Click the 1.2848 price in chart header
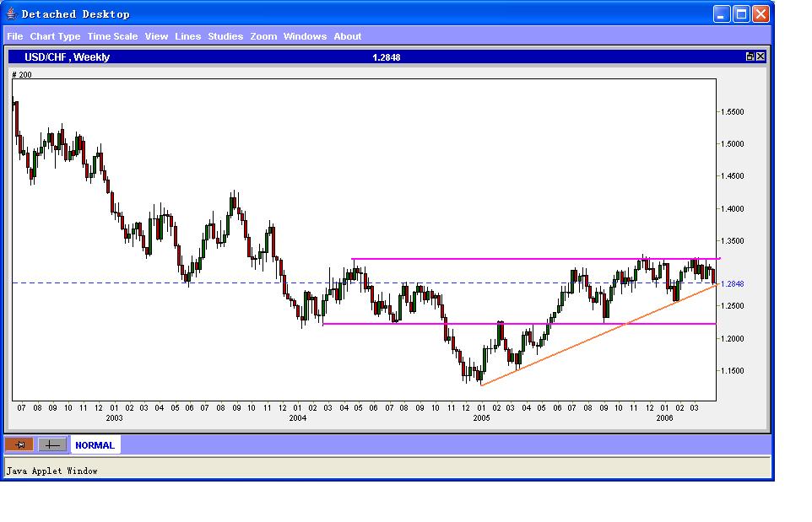Viewport: 812px width, 522px height. point(387,57)
